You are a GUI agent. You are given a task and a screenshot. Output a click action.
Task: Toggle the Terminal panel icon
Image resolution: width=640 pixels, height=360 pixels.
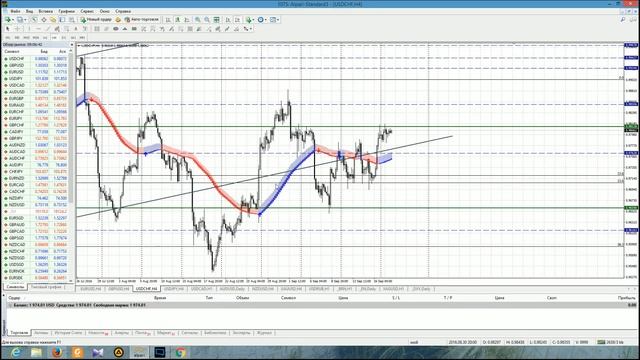click(62, 20)
